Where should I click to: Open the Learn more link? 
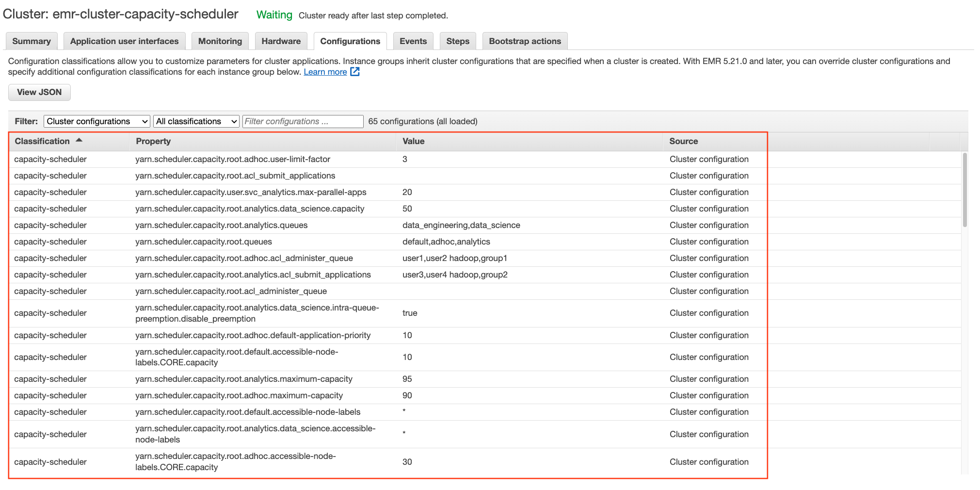[x=325, y=71]
